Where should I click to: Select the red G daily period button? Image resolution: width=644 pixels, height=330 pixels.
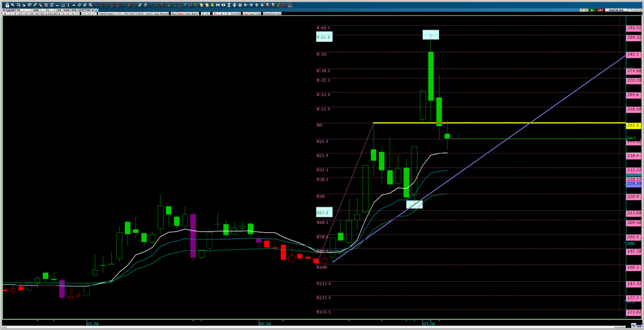63,13
